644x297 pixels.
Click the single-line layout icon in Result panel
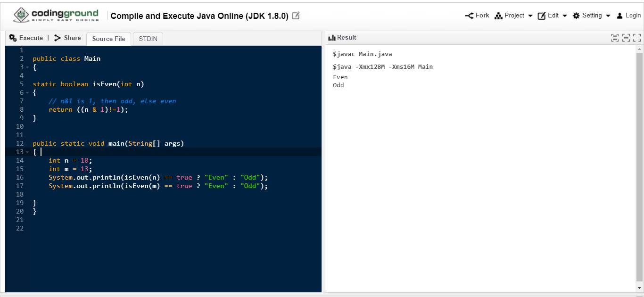click(626, 38)
